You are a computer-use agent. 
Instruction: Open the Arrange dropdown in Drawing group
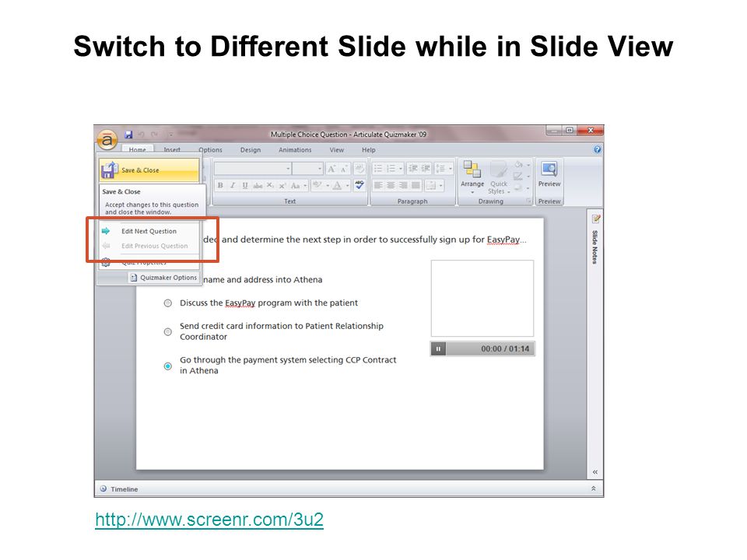pyautogui.click(x=472, y=177)
